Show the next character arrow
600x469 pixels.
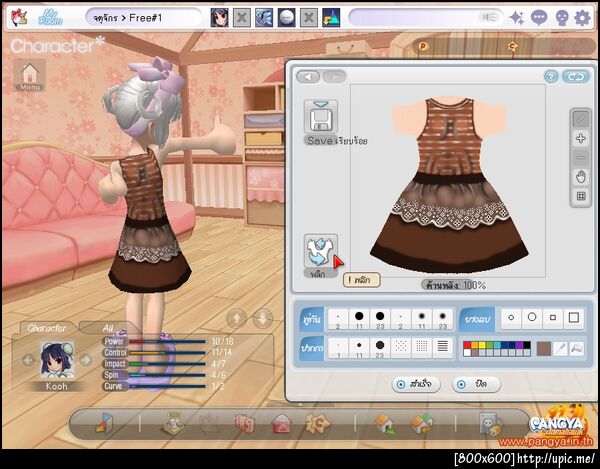(x=86, y=360)
